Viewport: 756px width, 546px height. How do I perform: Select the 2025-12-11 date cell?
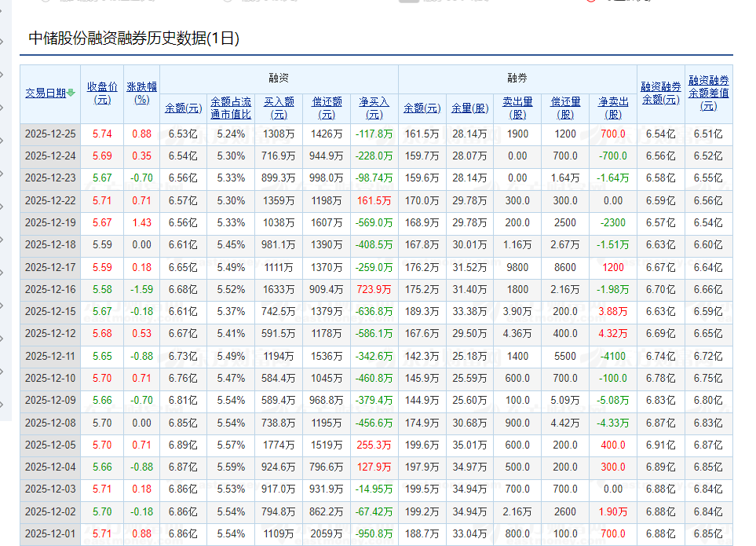(50, 357)
